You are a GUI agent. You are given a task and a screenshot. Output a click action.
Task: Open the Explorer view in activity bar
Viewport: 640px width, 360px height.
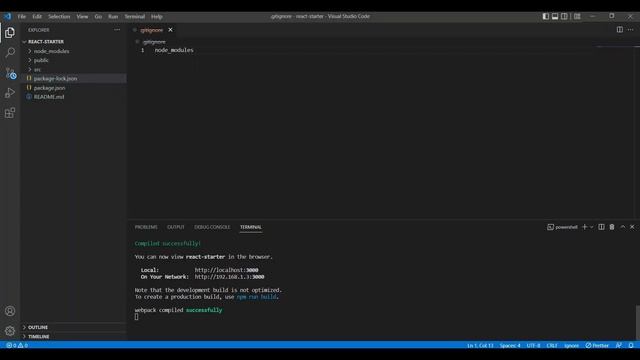(x=10, y=33)
